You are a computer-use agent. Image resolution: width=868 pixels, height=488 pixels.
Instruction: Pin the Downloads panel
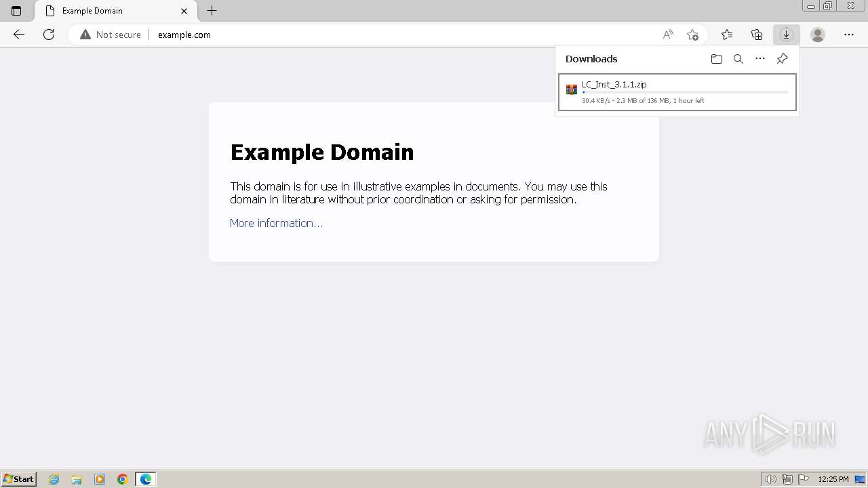(782, 59)
